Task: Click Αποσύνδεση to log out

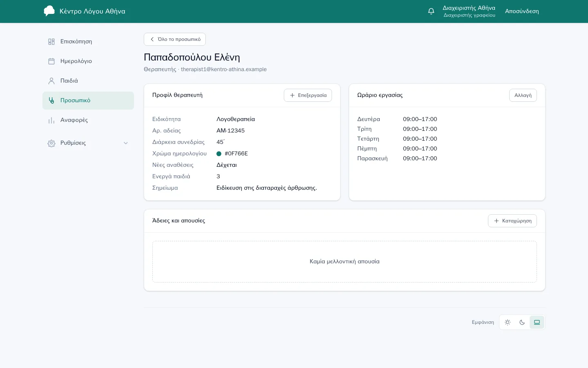Action: [x=522, y=11]
